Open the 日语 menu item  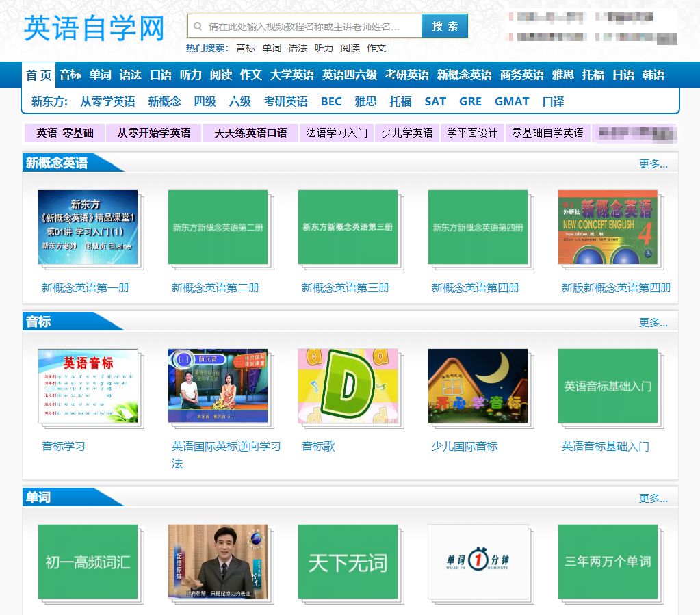[x=623, y=74]
